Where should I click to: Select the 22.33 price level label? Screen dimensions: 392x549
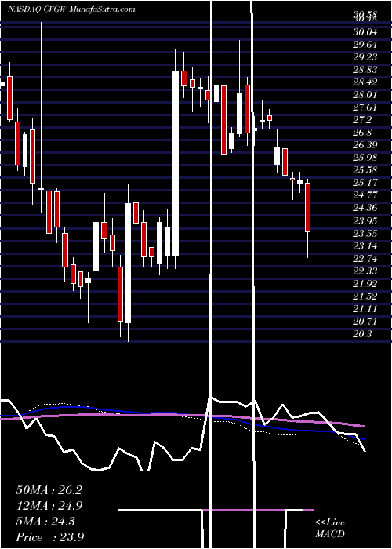(x=365, y=271)
